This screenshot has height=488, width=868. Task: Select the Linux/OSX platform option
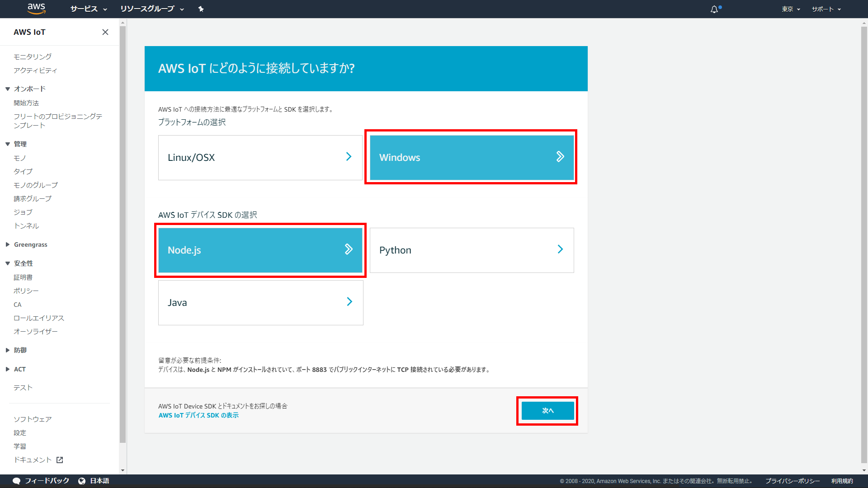(260, 157)
